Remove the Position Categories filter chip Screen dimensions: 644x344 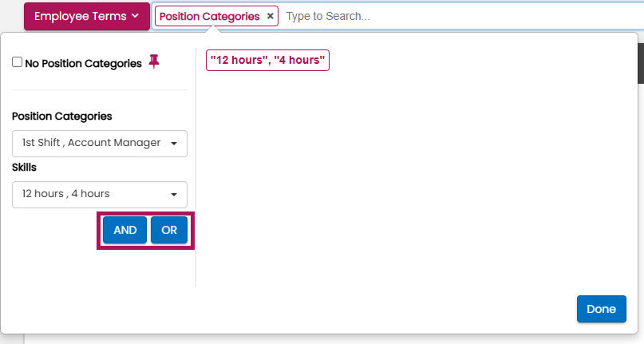(x=270, y=16)
